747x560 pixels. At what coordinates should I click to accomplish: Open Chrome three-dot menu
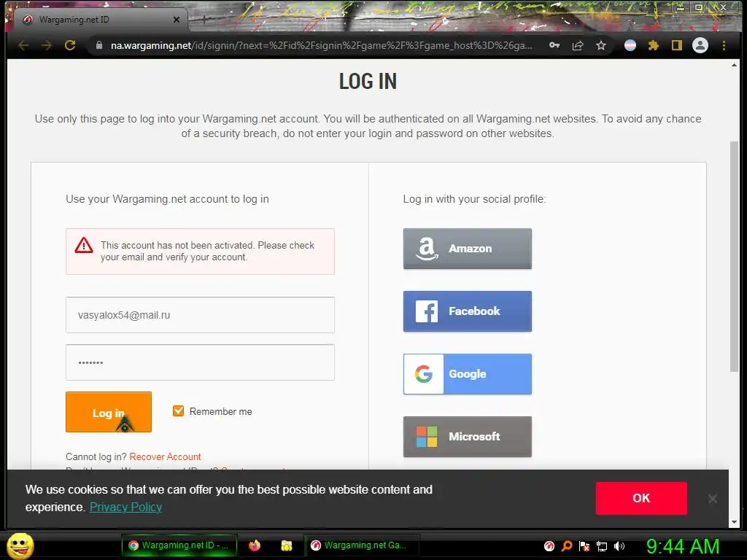point(724,45)
